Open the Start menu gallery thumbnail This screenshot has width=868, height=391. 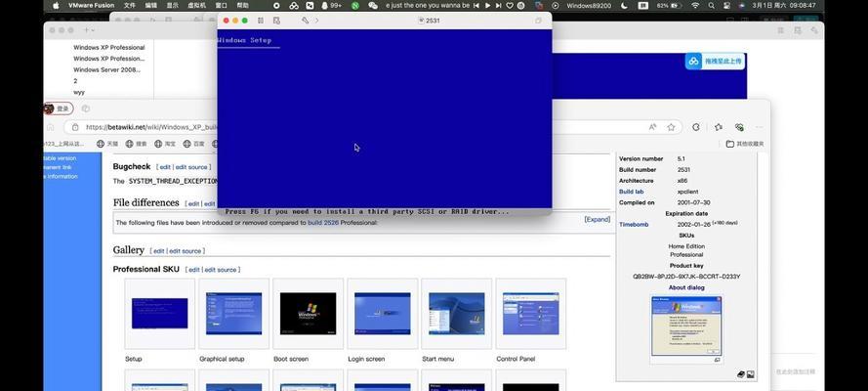(x=456, y=314)
